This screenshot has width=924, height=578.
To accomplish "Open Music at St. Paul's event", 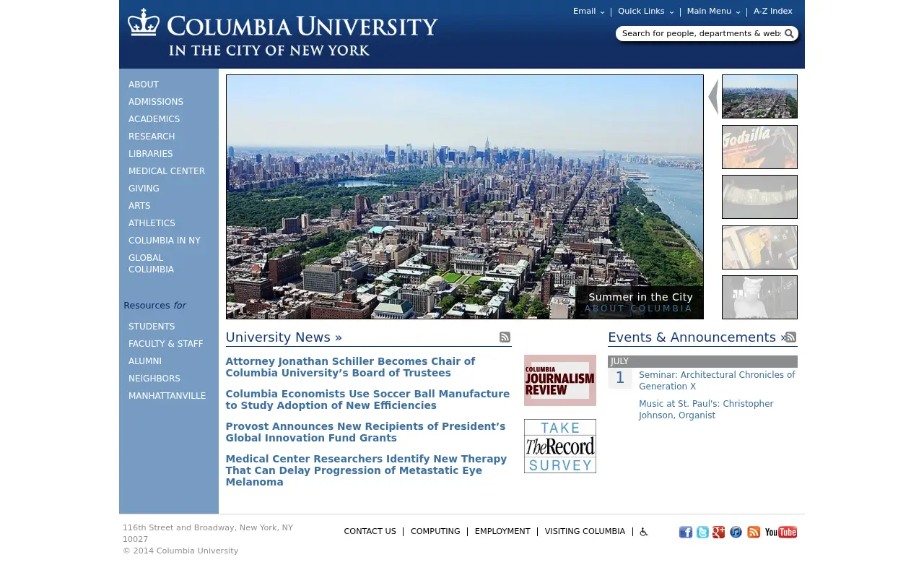I will [x=706, y=410].
